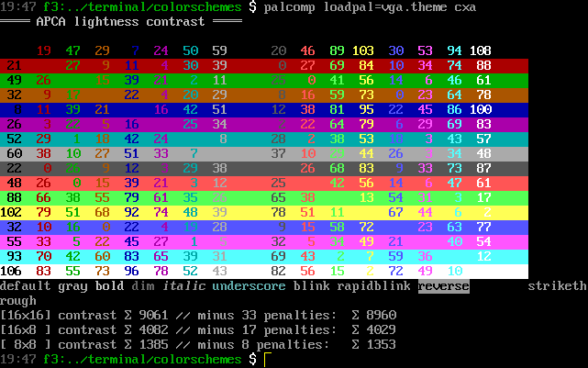Click the "loadpal=vga.theme" argument text

point(384,7)
